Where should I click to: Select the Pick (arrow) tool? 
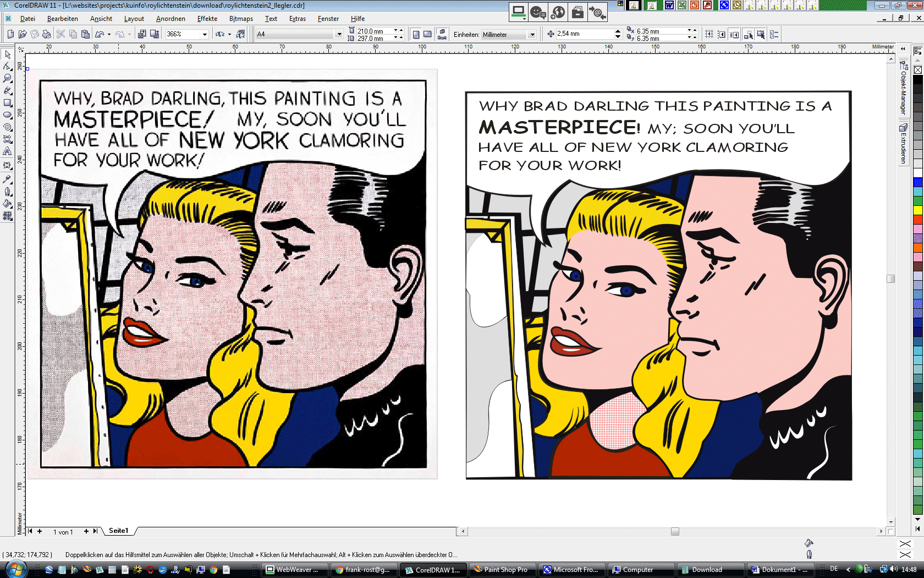click(8, 54)
